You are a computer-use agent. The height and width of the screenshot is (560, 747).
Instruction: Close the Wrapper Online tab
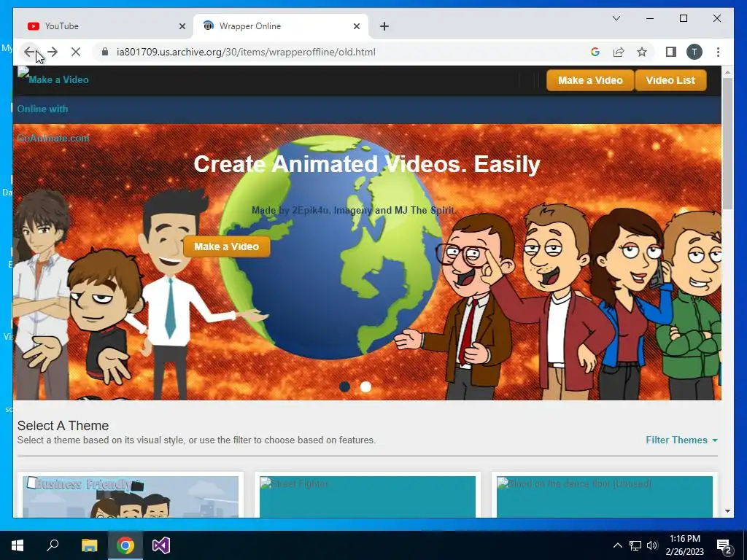(356, 26)
